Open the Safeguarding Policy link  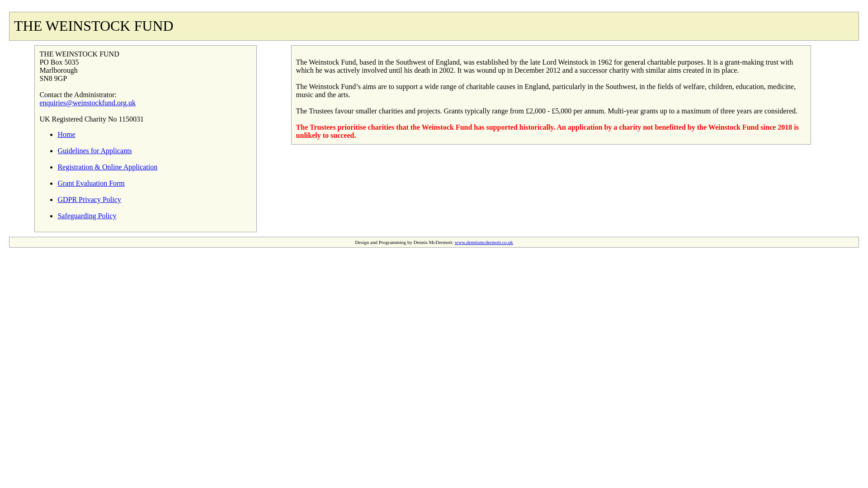[87, 216]
